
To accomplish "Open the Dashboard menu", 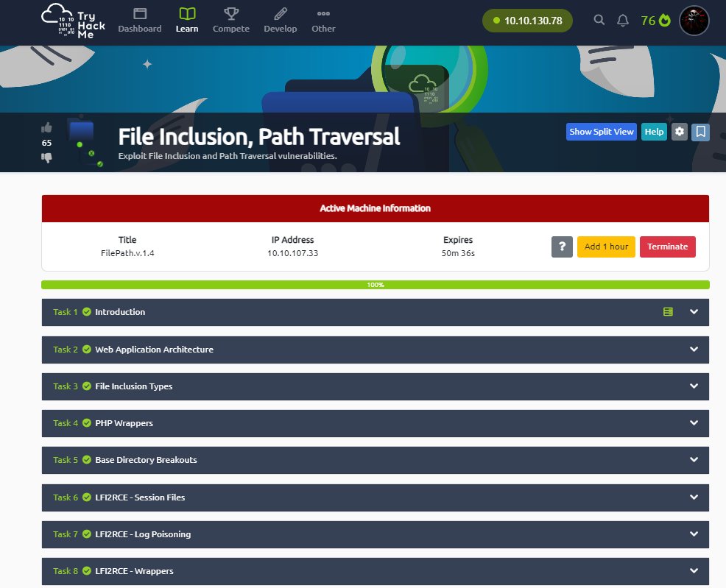I will (x=139, y=21).
